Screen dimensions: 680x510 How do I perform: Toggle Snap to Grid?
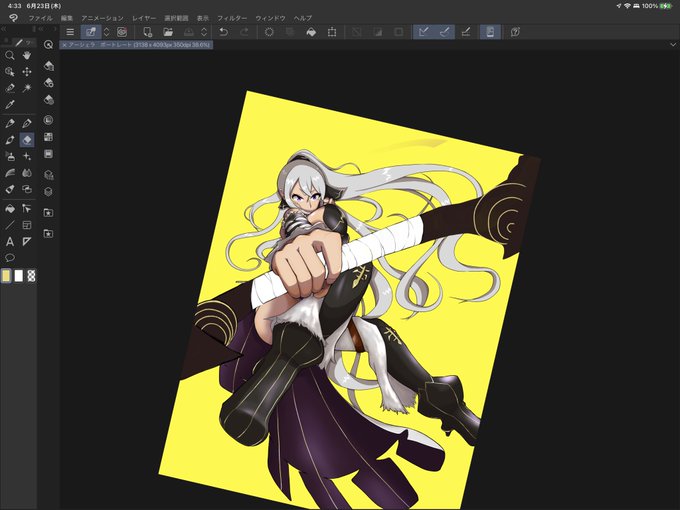pyautogui.click(x=465, y=32)
